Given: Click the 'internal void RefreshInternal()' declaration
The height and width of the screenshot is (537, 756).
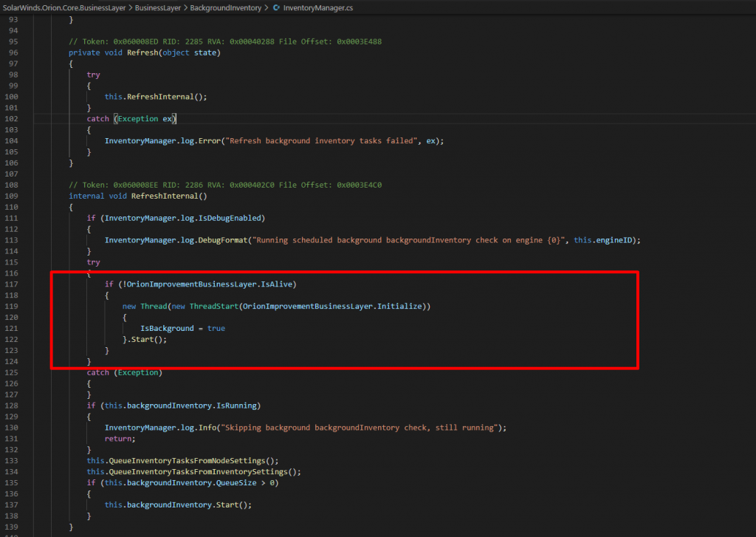Looking at the screenshot, I should [138, 196].
